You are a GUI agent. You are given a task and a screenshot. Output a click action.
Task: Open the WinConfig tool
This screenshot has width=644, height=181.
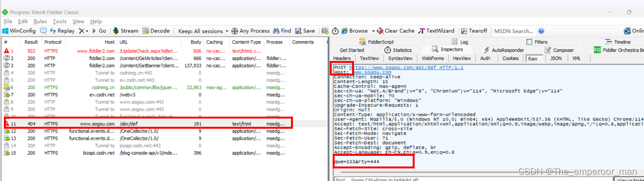pyautogui.click(x=19, y=30)
